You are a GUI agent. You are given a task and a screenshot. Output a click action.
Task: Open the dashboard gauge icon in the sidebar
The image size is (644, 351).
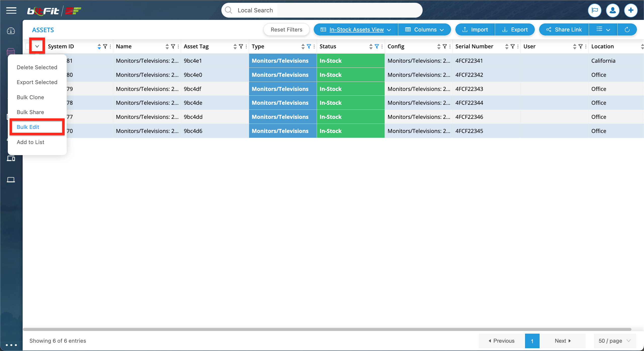[x=11, y=31]
